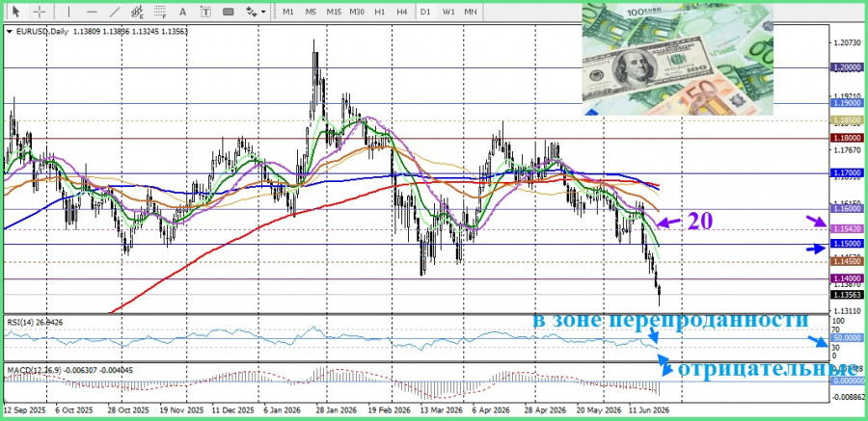Click the current price 1.13563 label
Screen dimensions: 868x421
click(x=847, y=296)
